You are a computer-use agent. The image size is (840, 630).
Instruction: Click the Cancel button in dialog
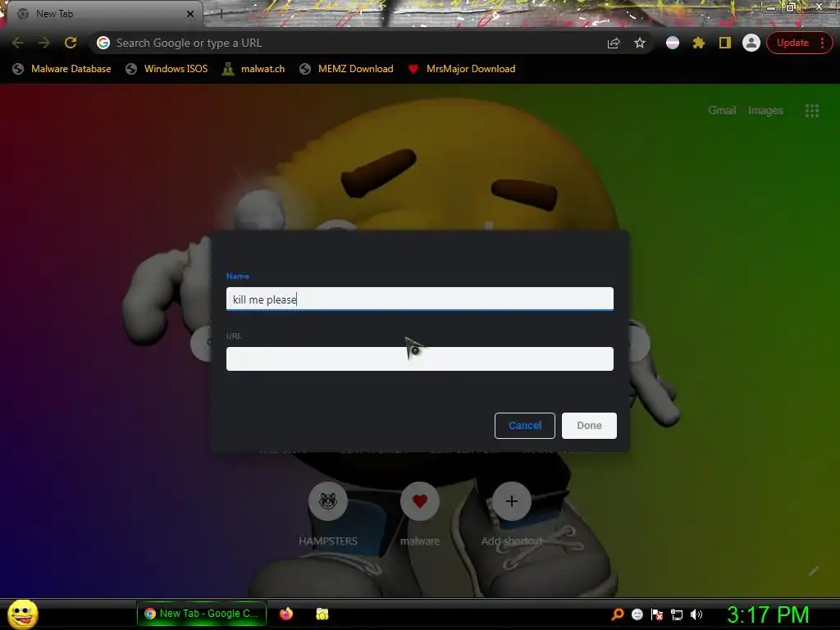pos(524,426)
